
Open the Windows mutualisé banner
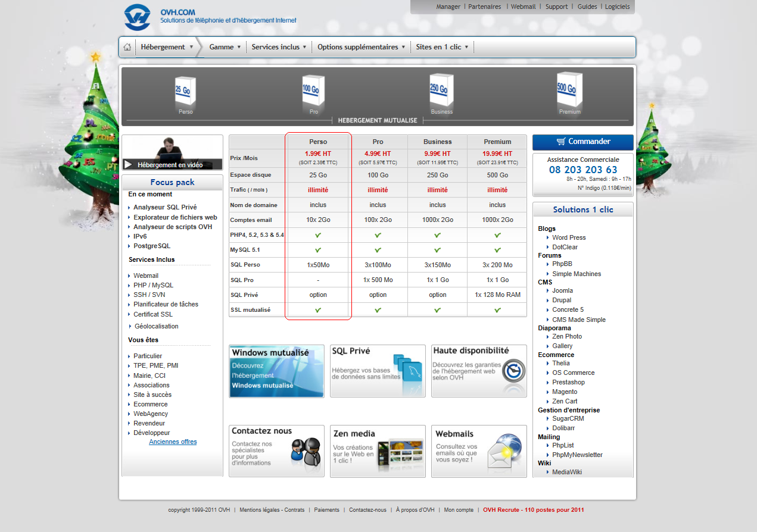[276, 371]
